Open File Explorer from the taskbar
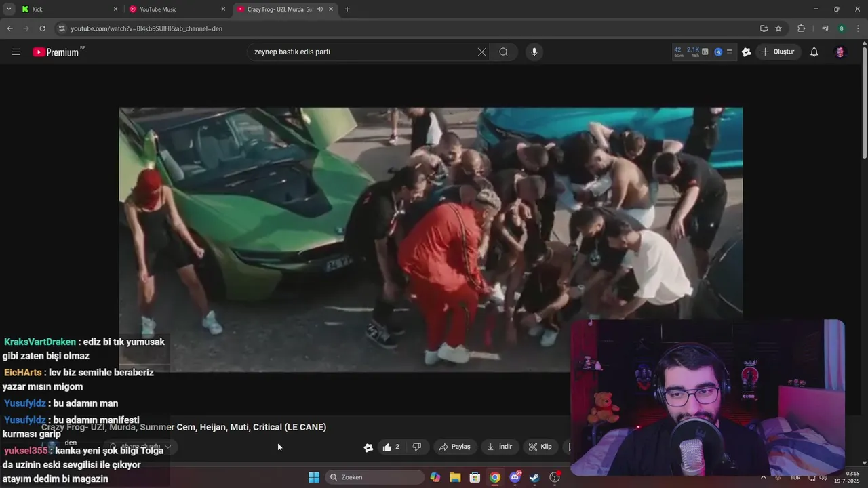The height and width of the screenshot is (488, 868). [x=455, y=477]
